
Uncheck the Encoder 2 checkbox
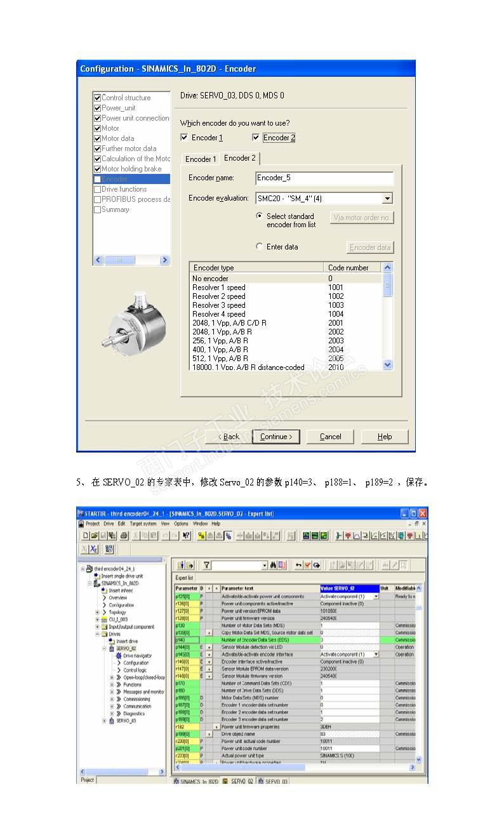[x=256, y=138]
